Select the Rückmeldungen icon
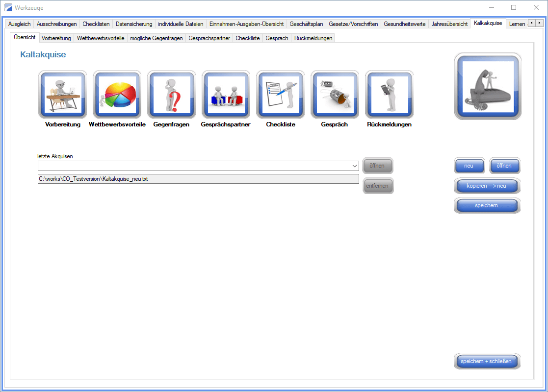The image size is (548, 392). (389, 94)
